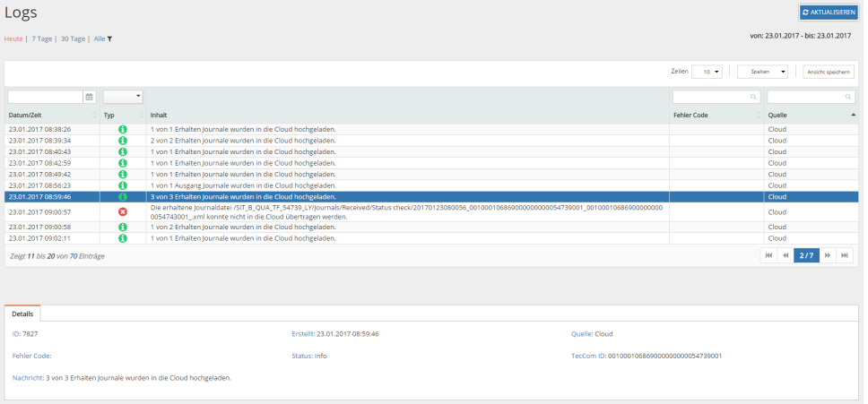Image resolution: width=868 pixels, height=404 pixels.
Task: Click the info icon in the 08:42:59 row
Action: click(x=123, y=163)
